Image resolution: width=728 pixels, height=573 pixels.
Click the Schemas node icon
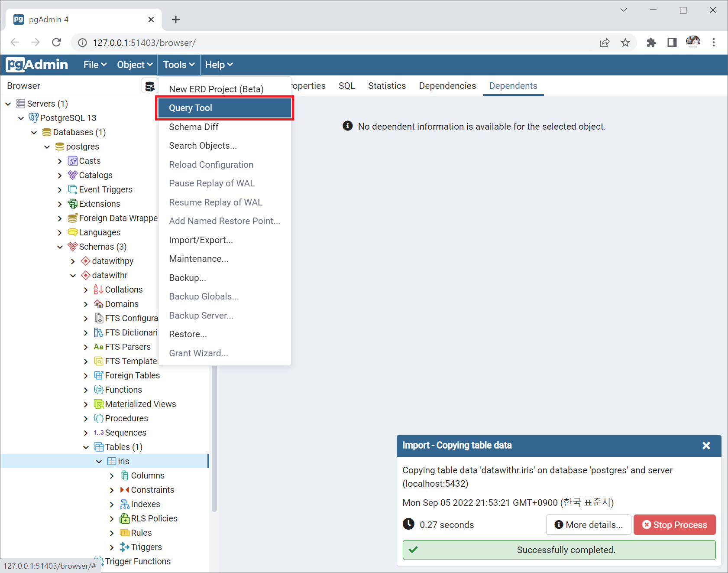pyautogui.click(x=73, y=247)
